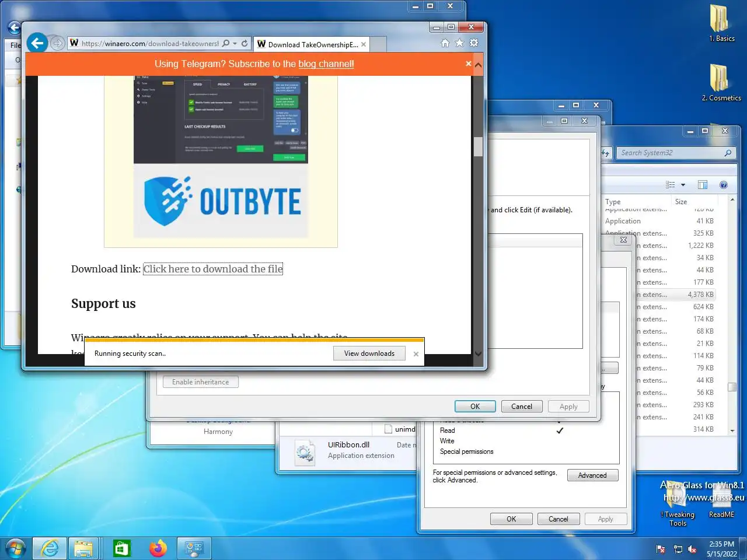Sort by the Type column header
The image size is (747, 560).
636,202
